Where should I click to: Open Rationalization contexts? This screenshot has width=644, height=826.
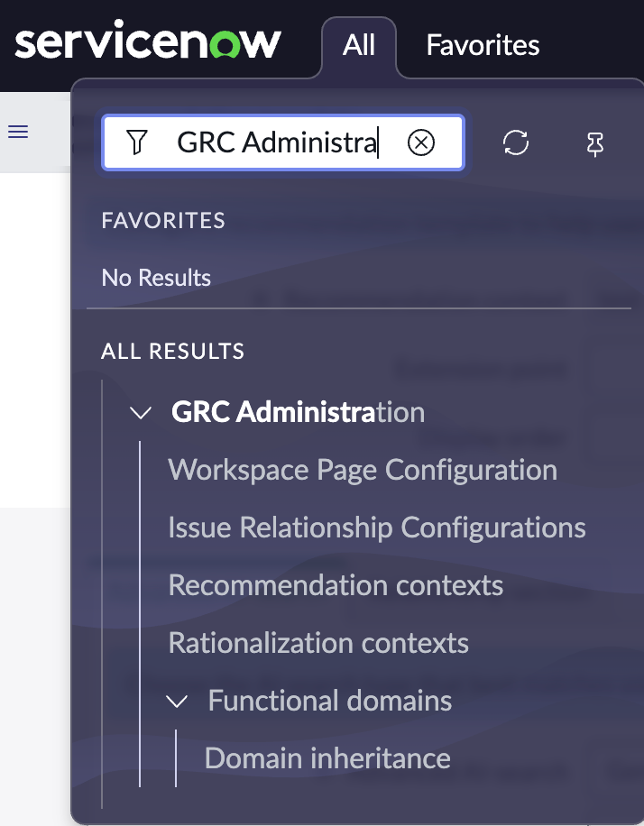(318, 643)
